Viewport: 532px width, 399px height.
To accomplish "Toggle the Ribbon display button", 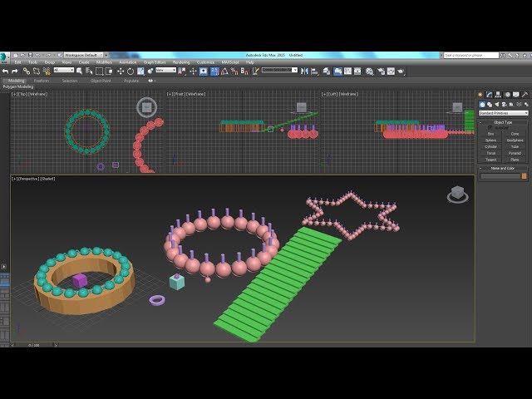I will [337, 71].
